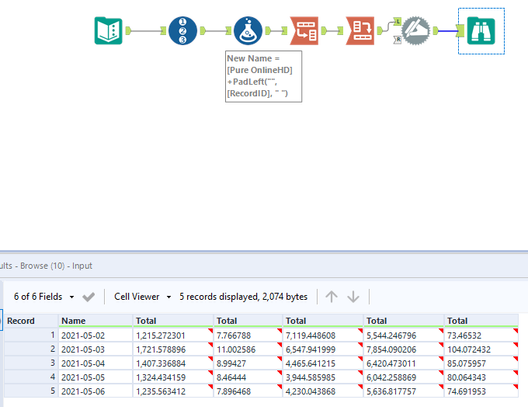Click the Dynamic Rename L input anchor
This screenshot has width=528, height=407.
click(397, 22)
